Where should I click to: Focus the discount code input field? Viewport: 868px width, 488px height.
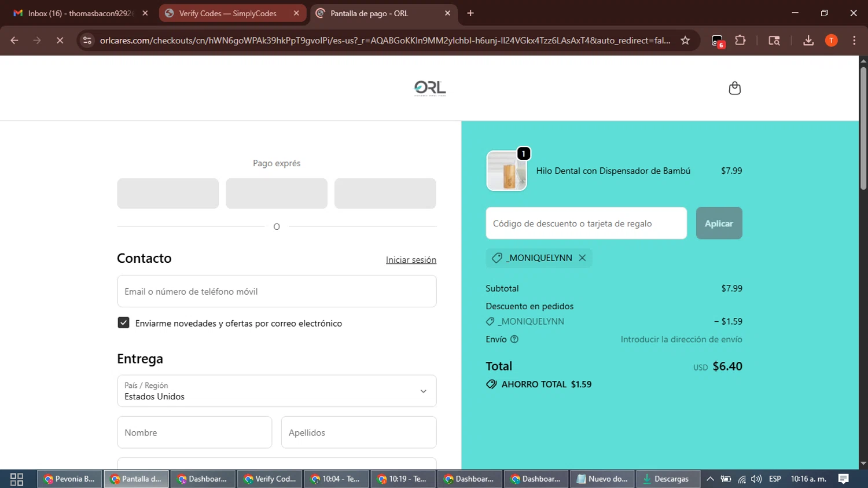[586, 223]
